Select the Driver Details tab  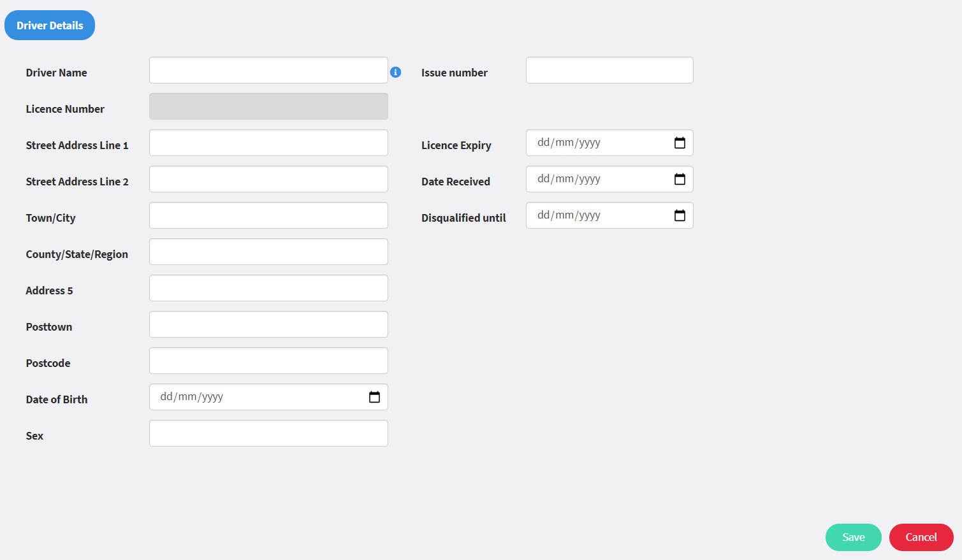click(x=50, y=25)
